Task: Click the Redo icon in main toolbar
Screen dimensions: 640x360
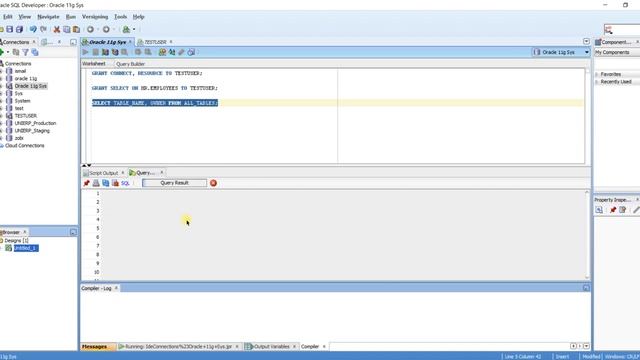Action: coord(43,29)
